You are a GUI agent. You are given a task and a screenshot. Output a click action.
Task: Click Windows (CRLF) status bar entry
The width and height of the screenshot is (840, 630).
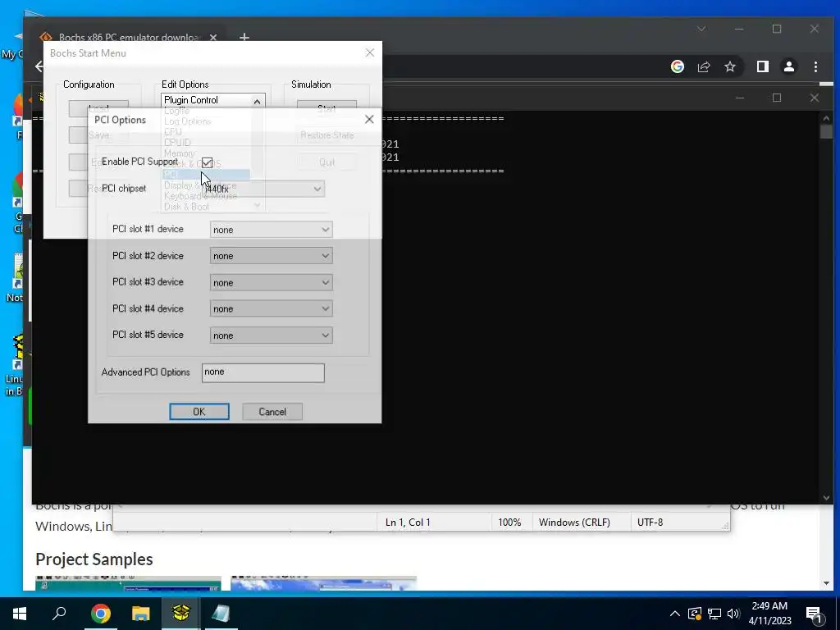pos(574,523)
